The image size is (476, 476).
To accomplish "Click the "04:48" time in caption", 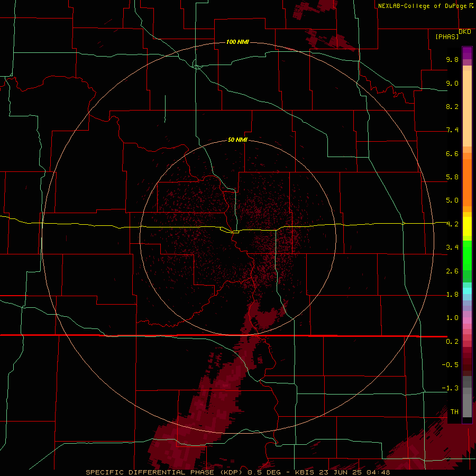I will (x=378, y=472).
